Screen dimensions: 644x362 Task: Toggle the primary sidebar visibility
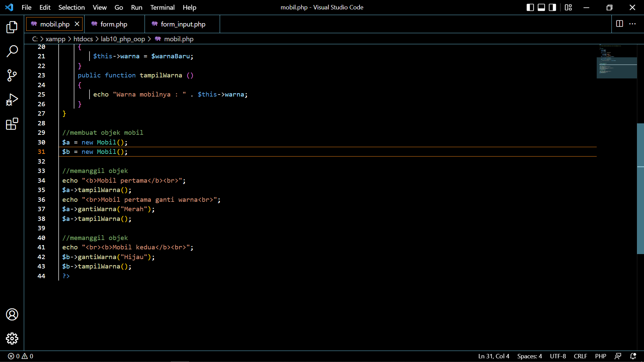coord(530,7)
